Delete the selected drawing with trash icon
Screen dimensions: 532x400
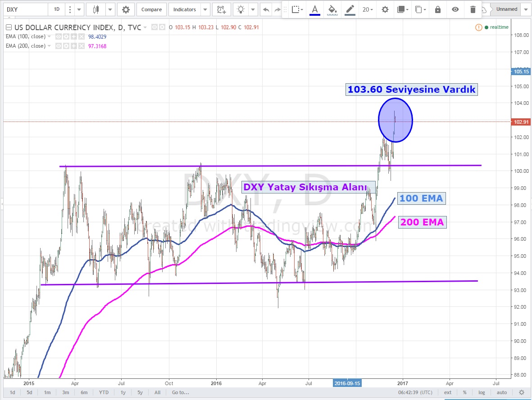pos(473,9)
